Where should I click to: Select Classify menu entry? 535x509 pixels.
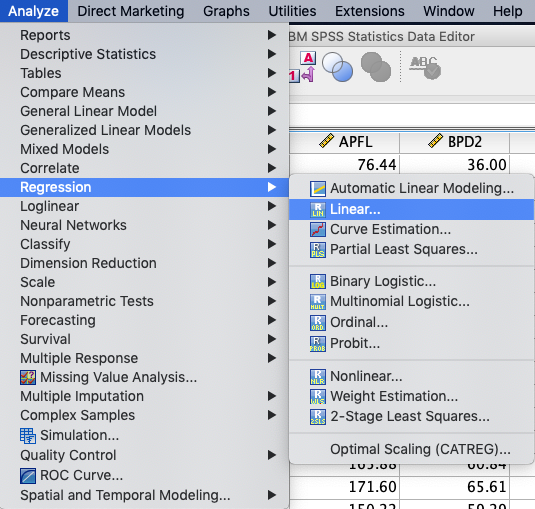tap(144, 244)
